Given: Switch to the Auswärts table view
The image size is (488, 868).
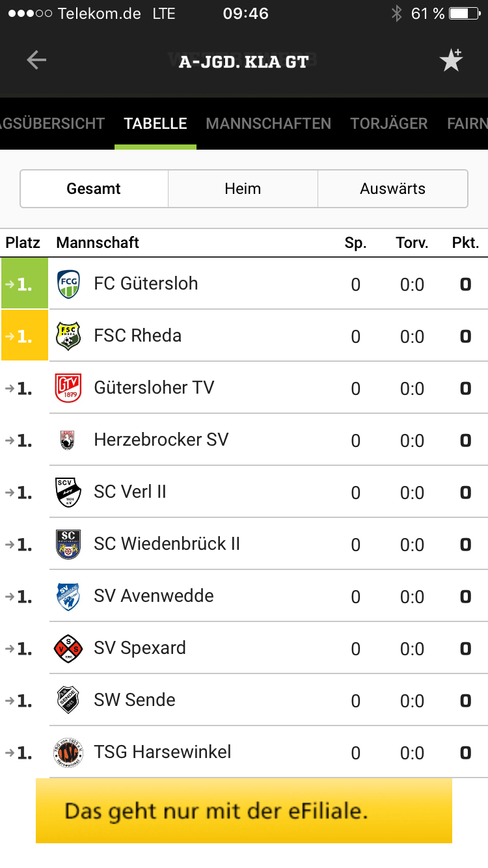Looking at the screenshot, I should click(x=392, y=189).
